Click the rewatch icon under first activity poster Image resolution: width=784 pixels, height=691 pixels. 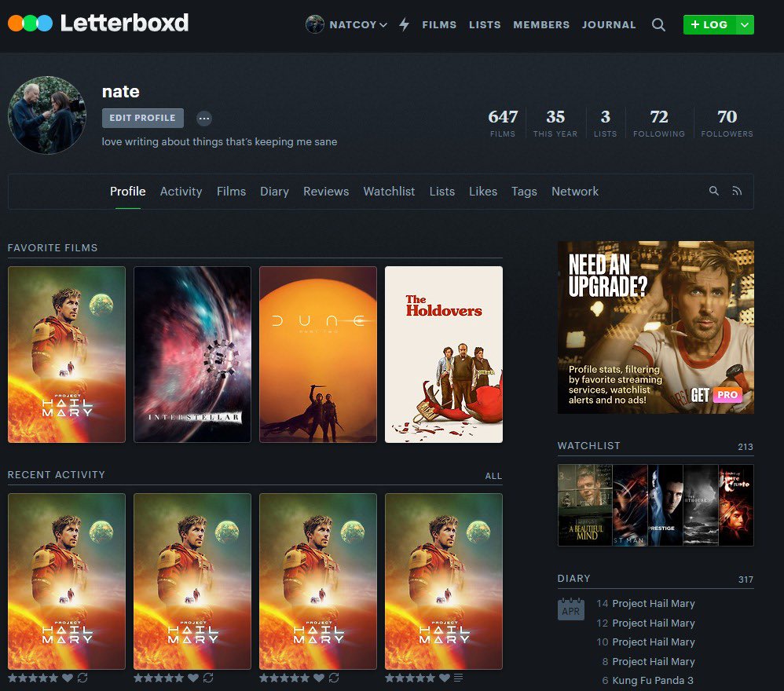tap(82, 678)
